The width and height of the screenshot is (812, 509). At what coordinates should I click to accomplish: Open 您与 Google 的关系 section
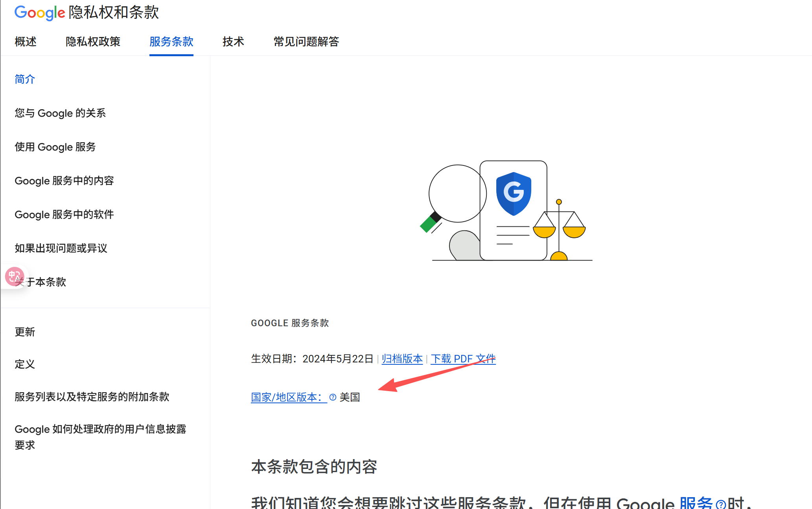tap(60, 113)
